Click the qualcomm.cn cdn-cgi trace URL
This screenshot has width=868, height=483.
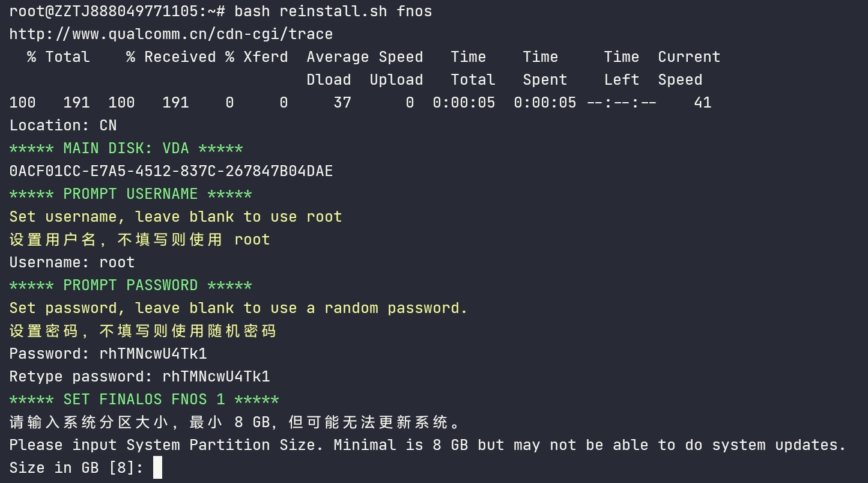click(171, 34)
